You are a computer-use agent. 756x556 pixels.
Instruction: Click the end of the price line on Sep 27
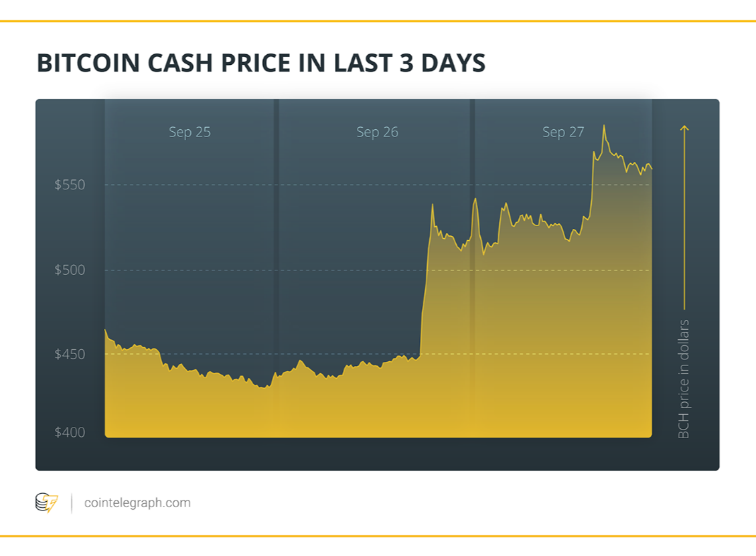click(x=652, y=168)
